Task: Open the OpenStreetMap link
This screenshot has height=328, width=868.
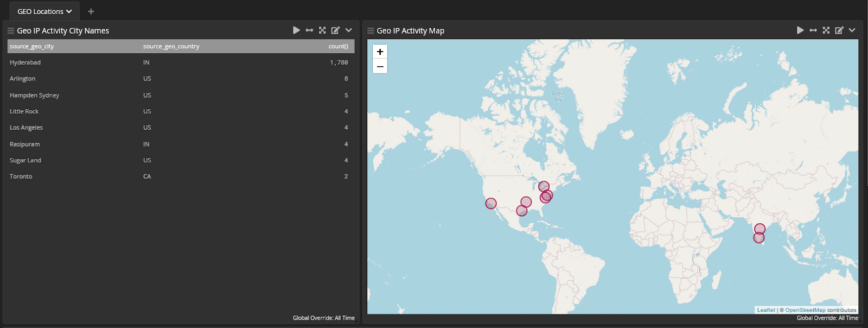Action: click(805, 310)
